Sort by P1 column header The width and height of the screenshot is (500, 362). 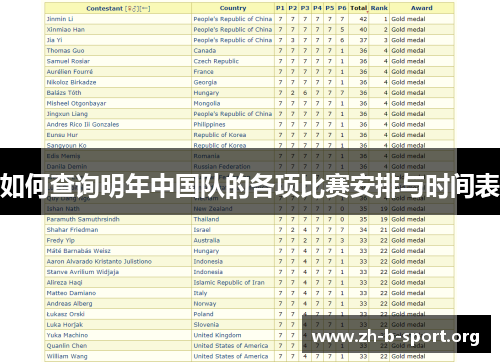280,8
